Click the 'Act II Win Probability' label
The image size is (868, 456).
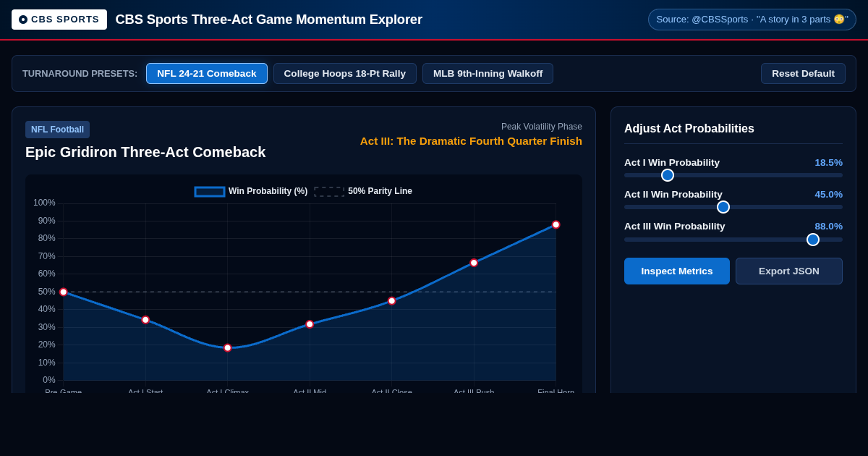[673, 194]
